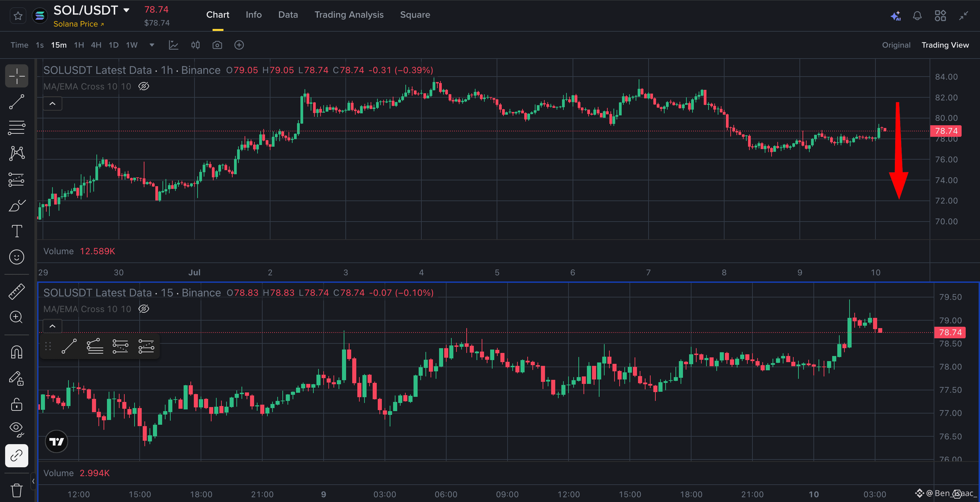Choose the 15m interval

(x=59, y=45)
